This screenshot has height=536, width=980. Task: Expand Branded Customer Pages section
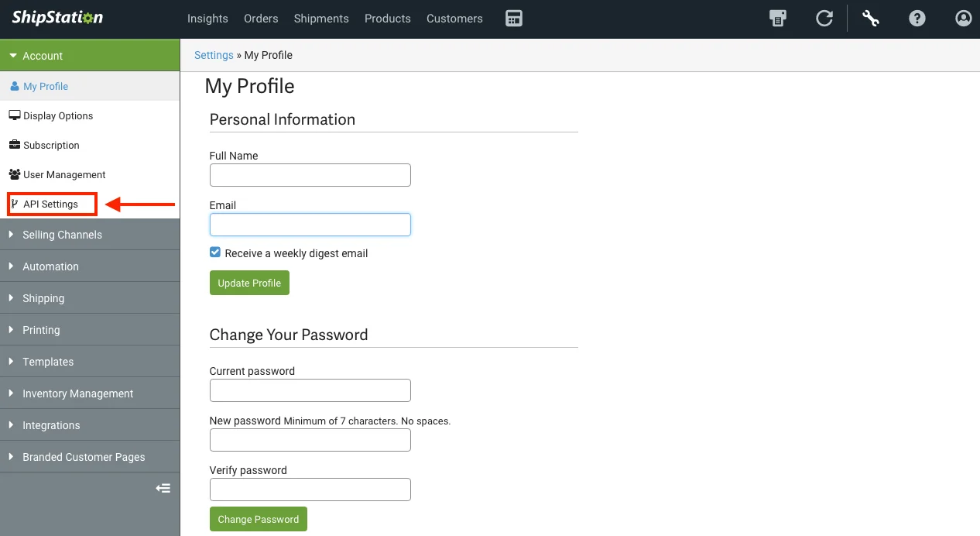point(90,457)
